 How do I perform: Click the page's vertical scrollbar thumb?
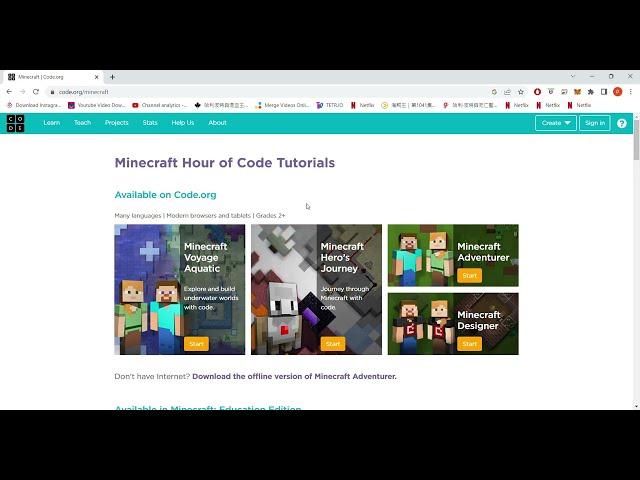coord(636,140)
